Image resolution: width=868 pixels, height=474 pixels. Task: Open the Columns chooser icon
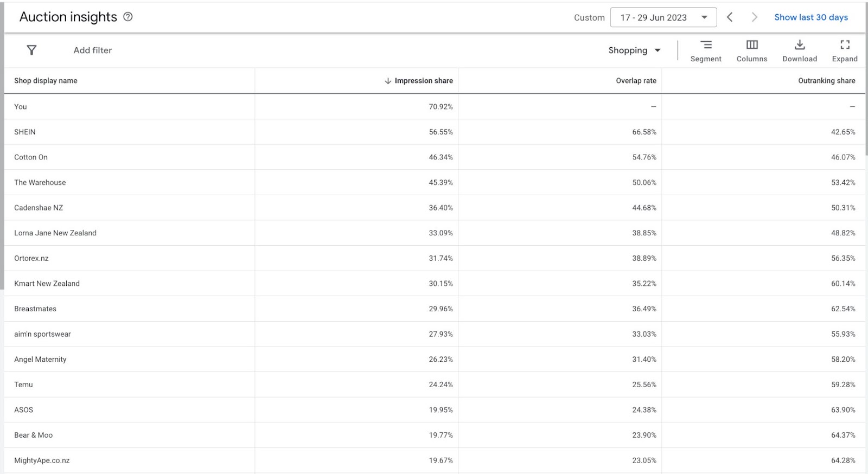tap(752, 45)
